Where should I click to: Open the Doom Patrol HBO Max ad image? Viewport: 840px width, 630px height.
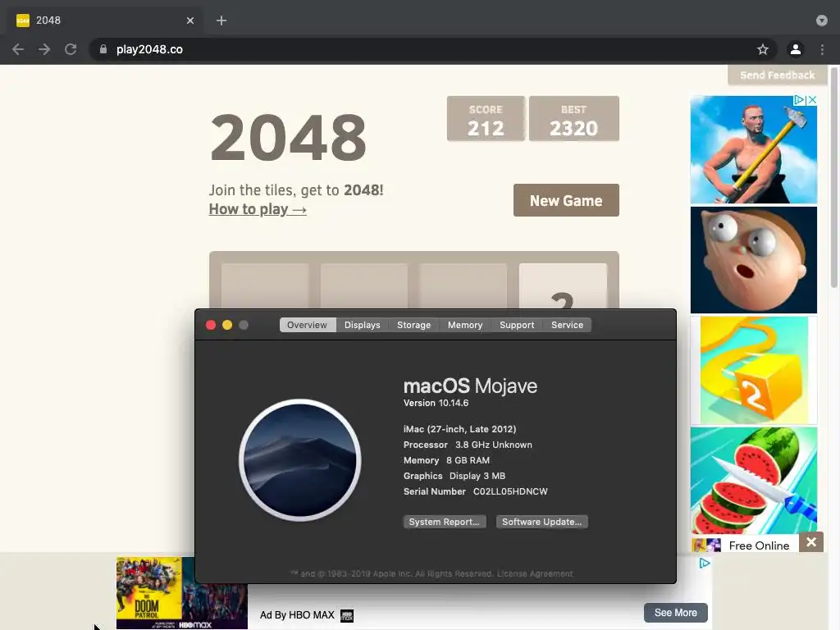182,593
